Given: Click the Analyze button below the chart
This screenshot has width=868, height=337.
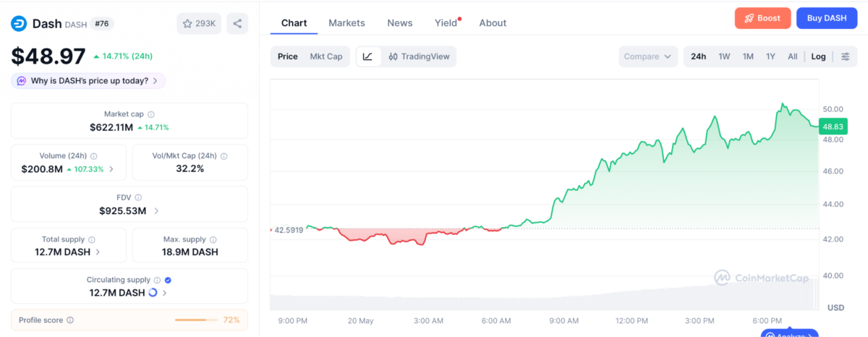Looking at the screenshot, I should [x=789, y=333].
